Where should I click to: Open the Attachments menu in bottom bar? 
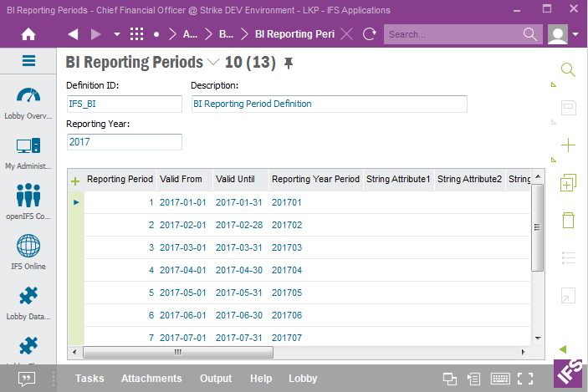(151, 379)
